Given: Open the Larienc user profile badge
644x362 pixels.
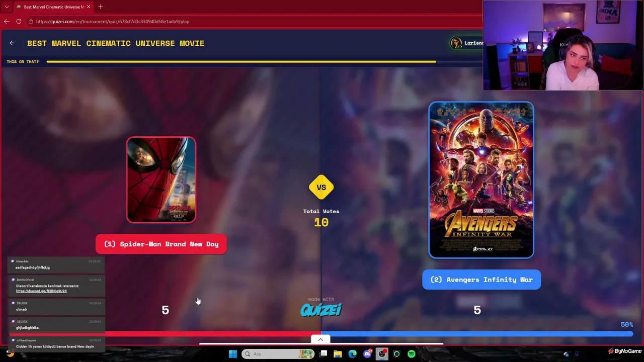Looking at the screenshot, I should click(x=467, y=43).
